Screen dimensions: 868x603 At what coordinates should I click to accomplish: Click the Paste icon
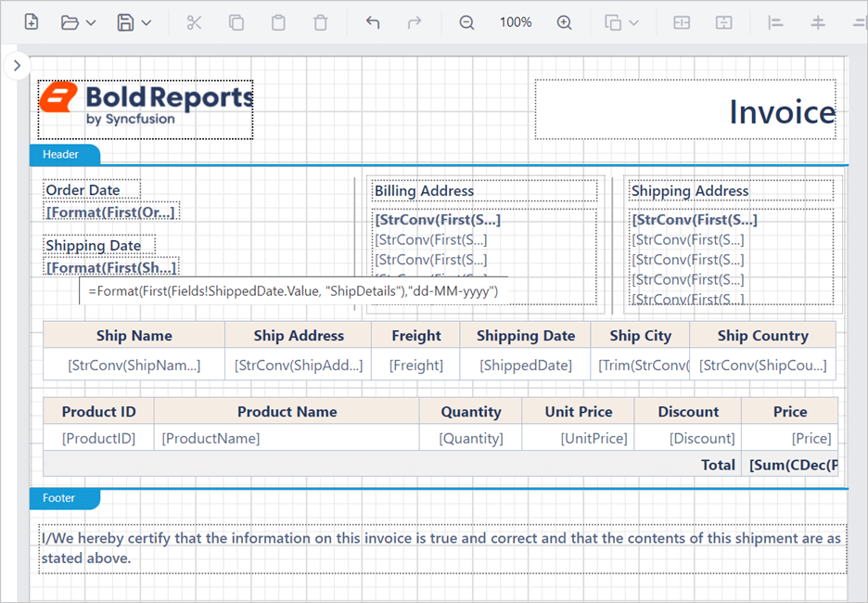[278, 21]
